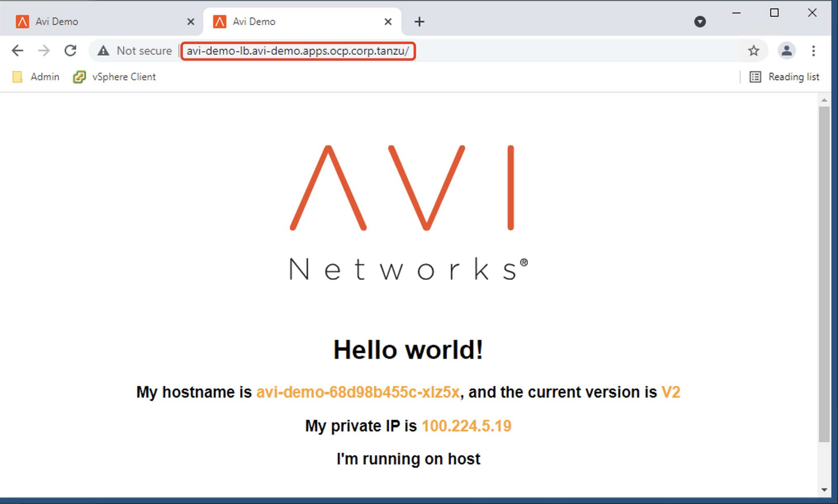The height and width of the screenshot is (504, 838).
Task: Bookmark this page with star icon
Action: [753, 51]
